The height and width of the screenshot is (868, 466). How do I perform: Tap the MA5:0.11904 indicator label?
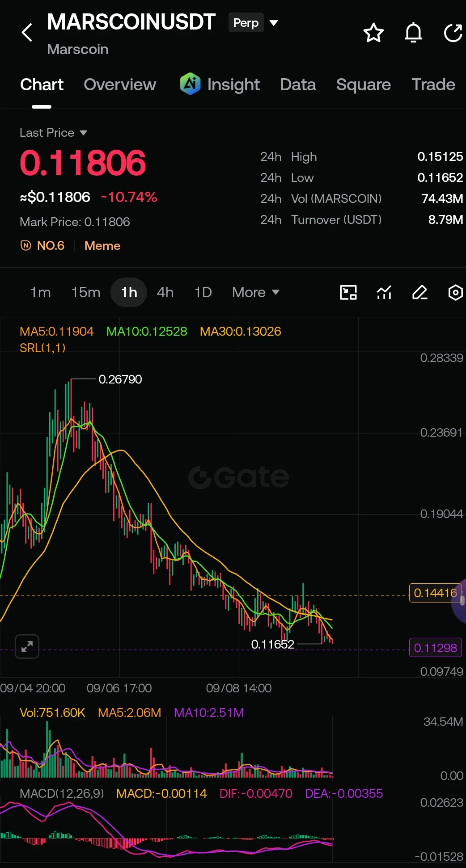(x=56, y=331)
